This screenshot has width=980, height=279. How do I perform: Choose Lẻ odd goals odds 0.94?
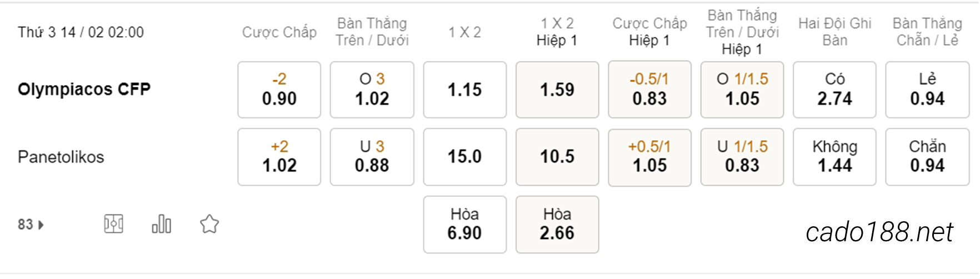coord(927,89)
